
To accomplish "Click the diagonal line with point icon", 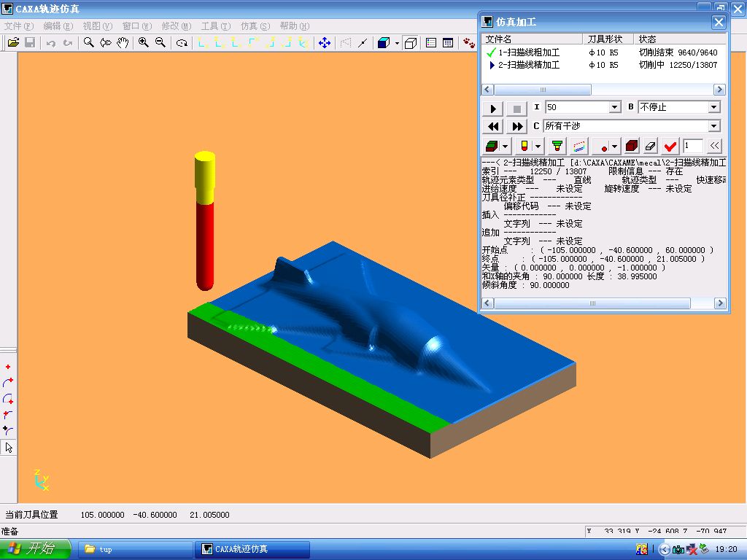I will tap(363, 43).
